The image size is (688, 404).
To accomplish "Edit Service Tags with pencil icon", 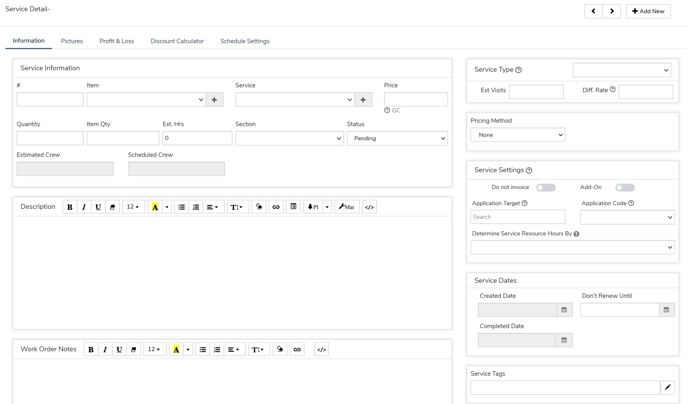I will pos(667,388).
